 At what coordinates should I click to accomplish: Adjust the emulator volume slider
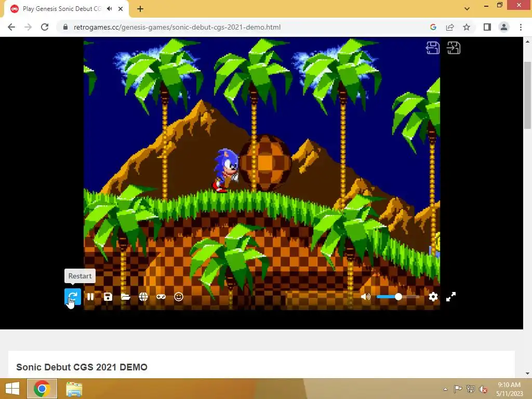tap(398, 297)
